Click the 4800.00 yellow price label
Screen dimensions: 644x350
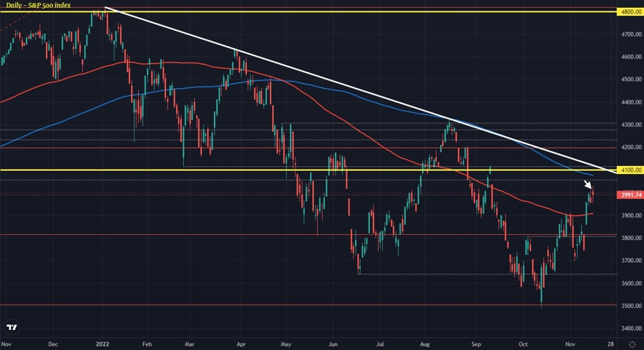point(630,12)
